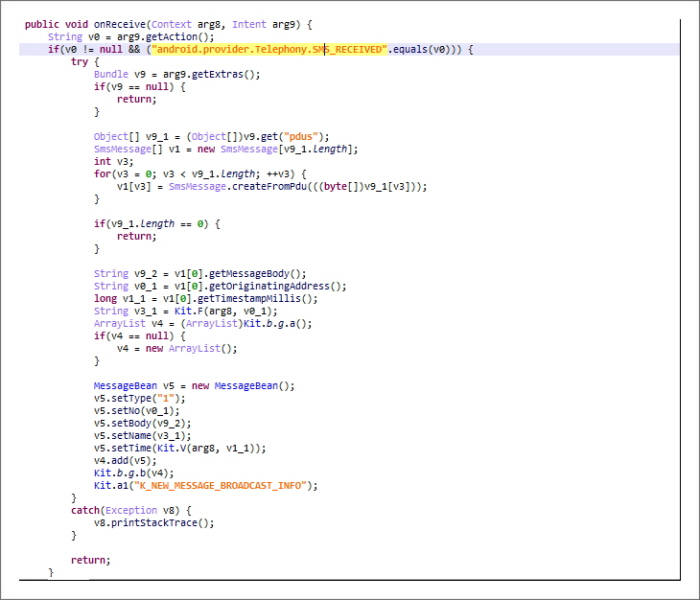
Task: Click the Kit.b.g.b(v4) line
Action: point(134,473)
